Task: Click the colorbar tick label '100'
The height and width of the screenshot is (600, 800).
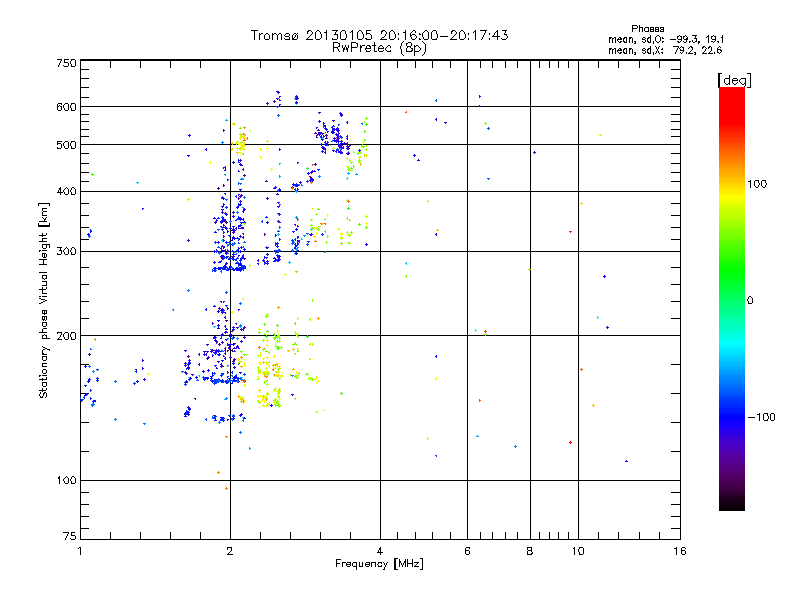Action: point(757,184)
